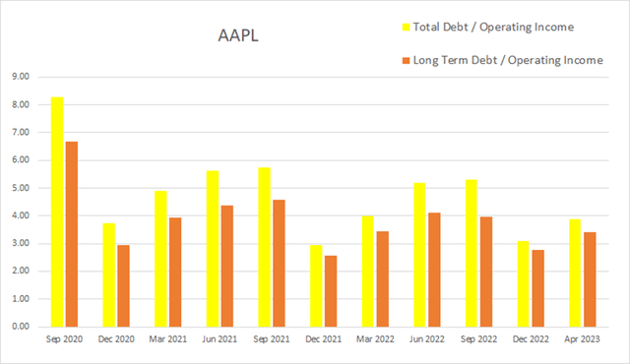Select the yellow Dec 2020 bar

pyautogui.click(x=109, y=274)
